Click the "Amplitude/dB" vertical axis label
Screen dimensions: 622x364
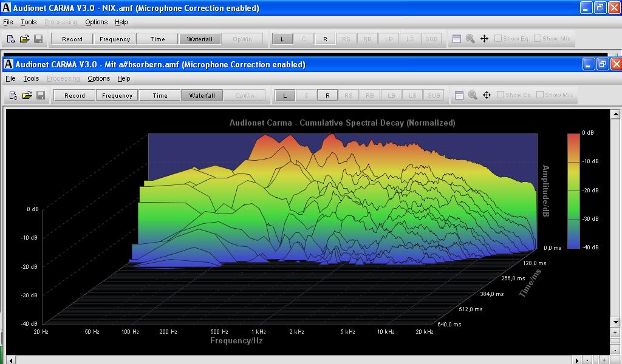tap(546, 191)
